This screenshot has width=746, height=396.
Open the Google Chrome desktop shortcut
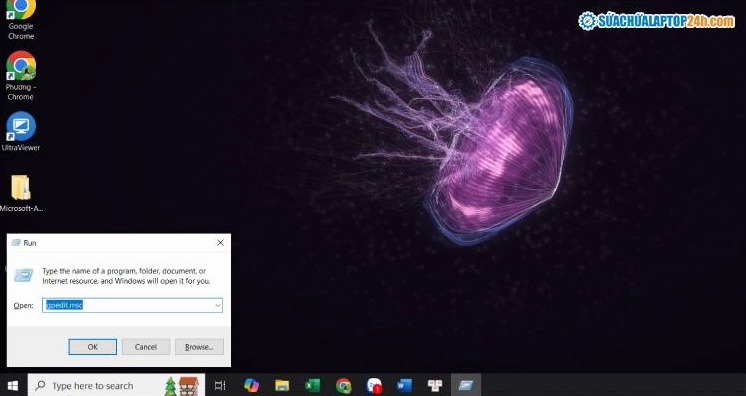pyautogui.click(x=21, y=20)
